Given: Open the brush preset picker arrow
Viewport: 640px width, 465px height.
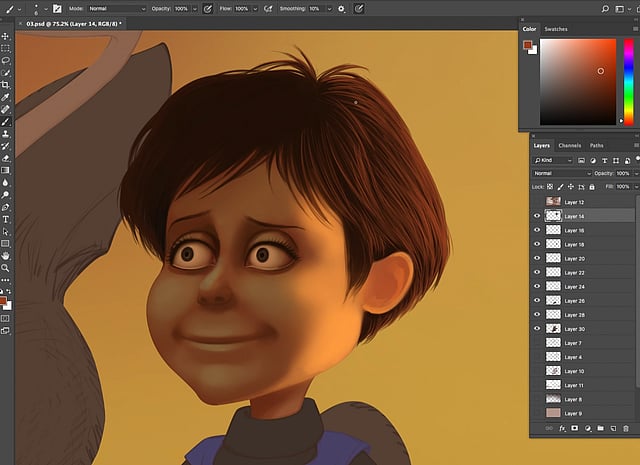Looking at the screenshot, I should (x=46, y=9).
